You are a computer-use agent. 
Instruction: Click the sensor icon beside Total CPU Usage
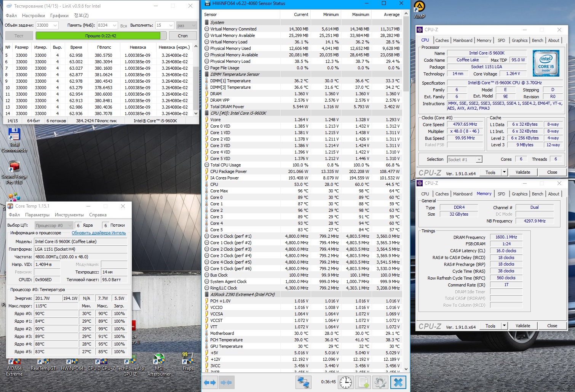(207, 165)
